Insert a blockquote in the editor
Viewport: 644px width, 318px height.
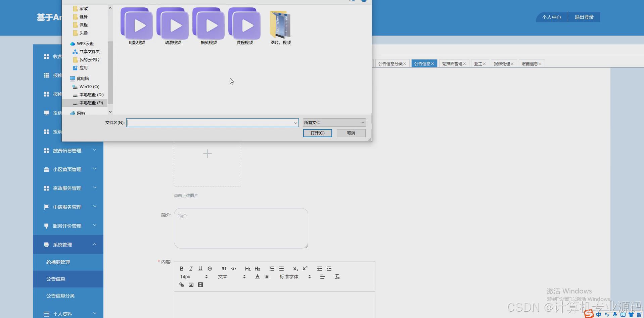click(224, 269)
